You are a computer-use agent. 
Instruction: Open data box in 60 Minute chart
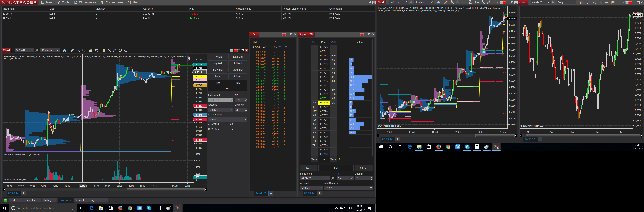click(x=470, y=2)
